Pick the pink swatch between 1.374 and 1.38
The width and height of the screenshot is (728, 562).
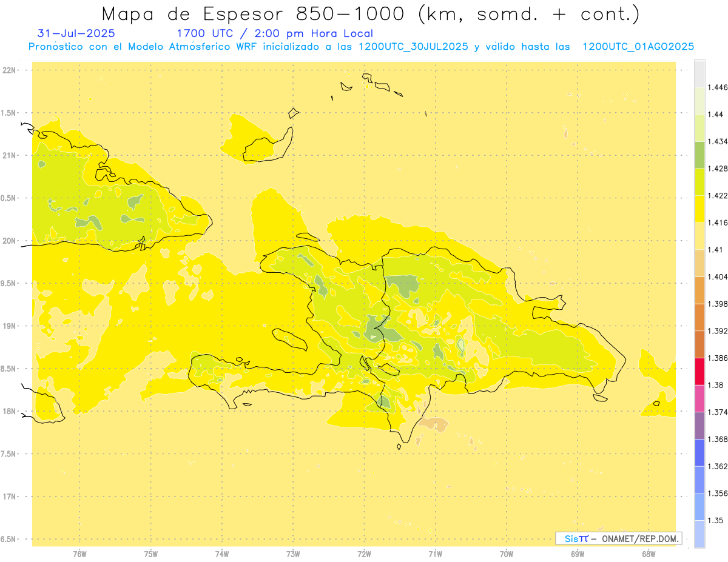click(699, 398)
